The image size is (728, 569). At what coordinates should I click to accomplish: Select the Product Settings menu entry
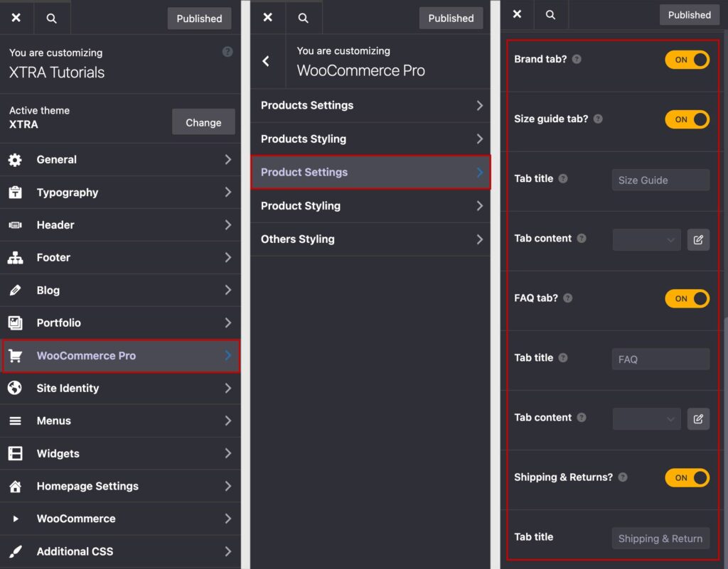click(x=370, y=172)
